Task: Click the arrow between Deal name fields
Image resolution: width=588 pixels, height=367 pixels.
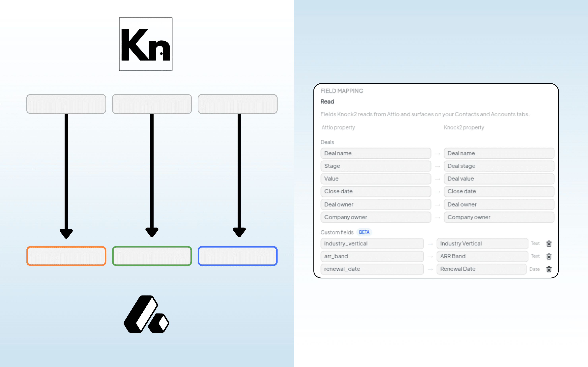Action: coord(437,154)
